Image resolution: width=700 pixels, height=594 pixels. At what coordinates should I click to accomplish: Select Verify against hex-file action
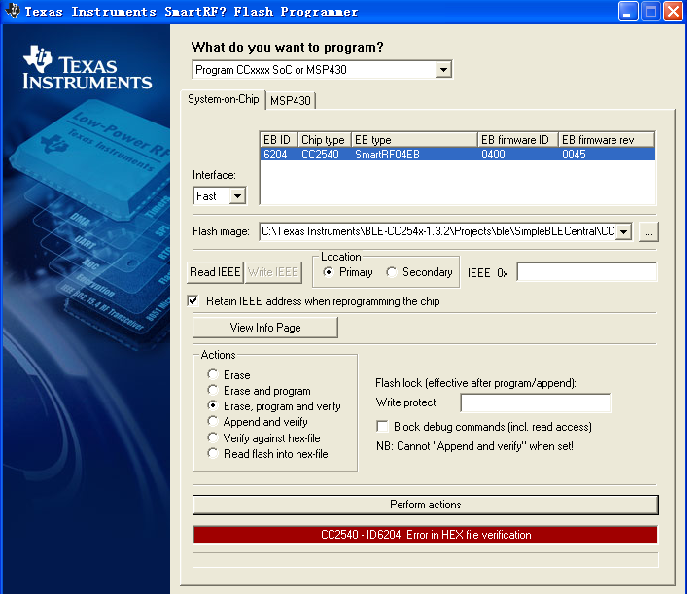213,437
